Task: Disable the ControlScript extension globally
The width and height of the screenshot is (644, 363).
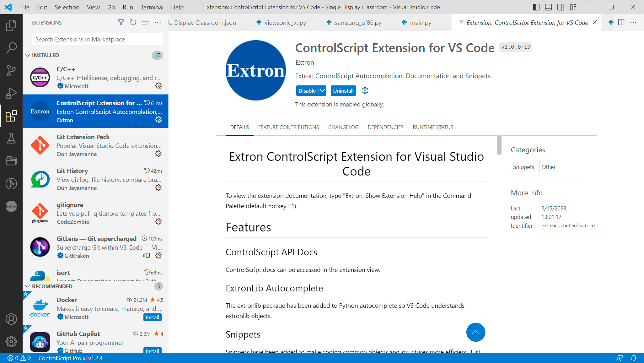Action: [x=307, y=90]
